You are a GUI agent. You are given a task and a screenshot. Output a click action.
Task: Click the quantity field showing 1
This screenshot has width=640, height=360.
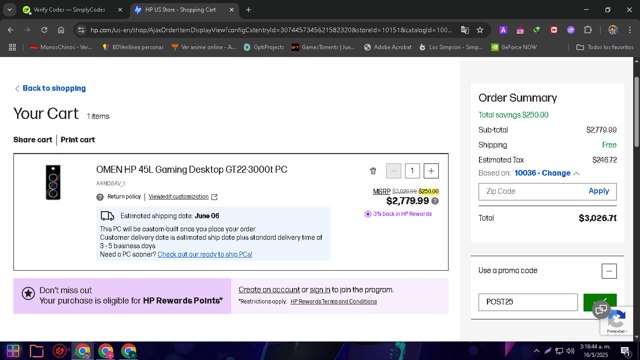point(412,171)
